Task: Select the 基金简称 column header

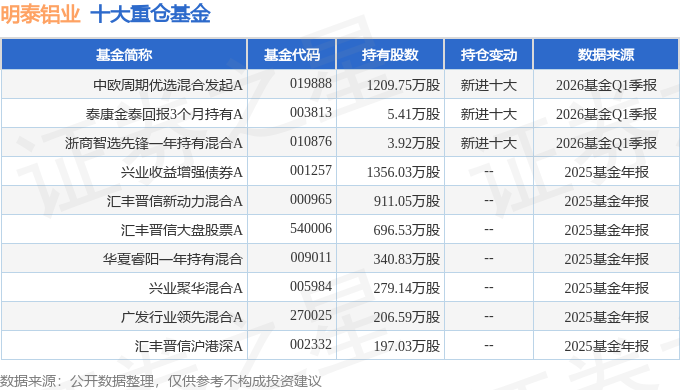Action: point(124,55)
